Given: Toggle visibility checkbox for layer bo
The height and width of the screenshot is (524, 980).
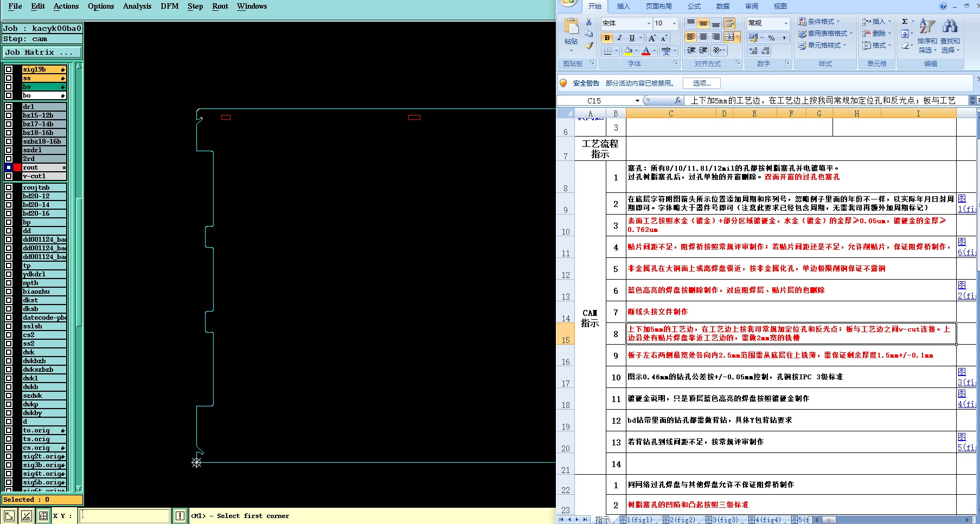Looking at the screenshot, I should pyautogui.click(x=9, y=95).
